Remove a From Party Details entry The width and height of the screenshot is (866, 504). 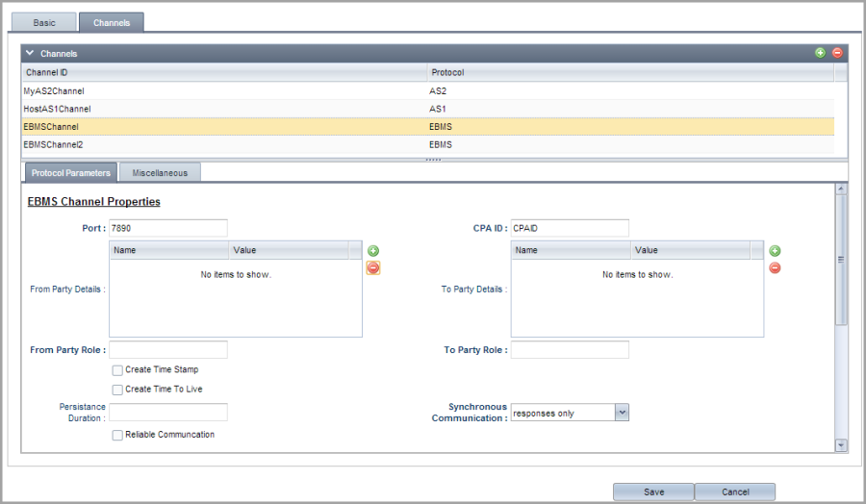click(373, 267)
